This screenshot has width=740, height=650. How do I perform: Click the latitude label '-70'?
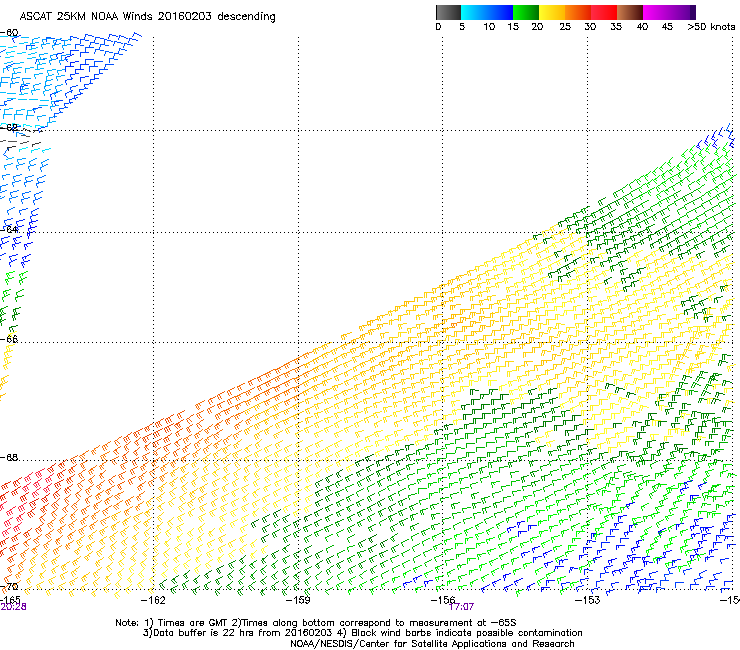click(x=9, y=587)
